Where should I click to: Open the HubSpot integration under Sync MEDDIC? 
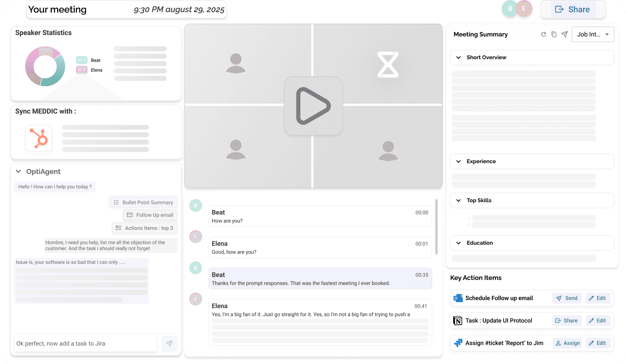pos(39,138)
